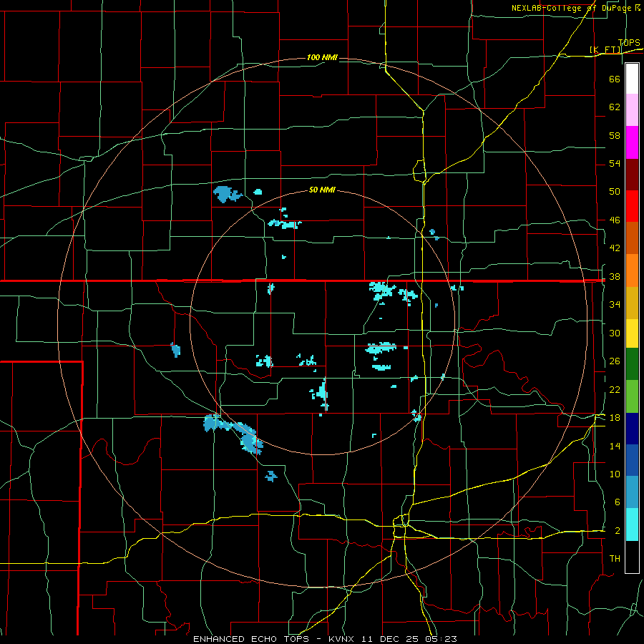Click the light green scale swatch
Viewport: 644px width, 644px height.
[x=632, y=396]
